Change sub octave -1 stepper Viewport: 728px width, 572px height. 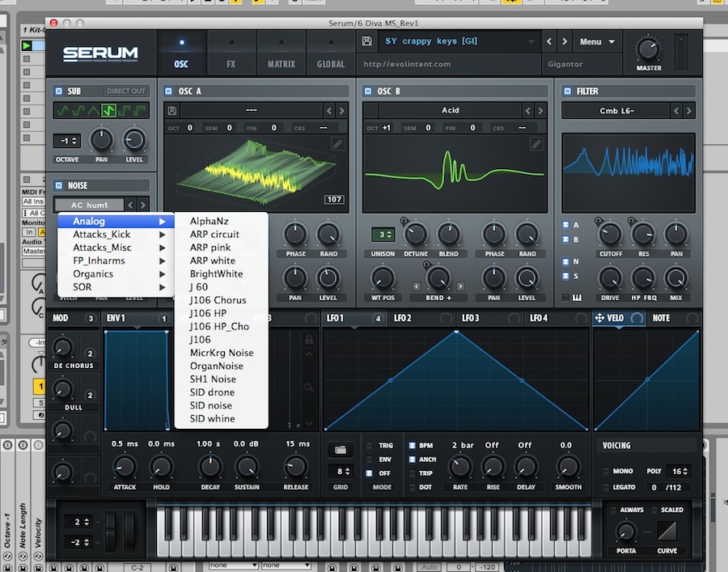point(67,140)
